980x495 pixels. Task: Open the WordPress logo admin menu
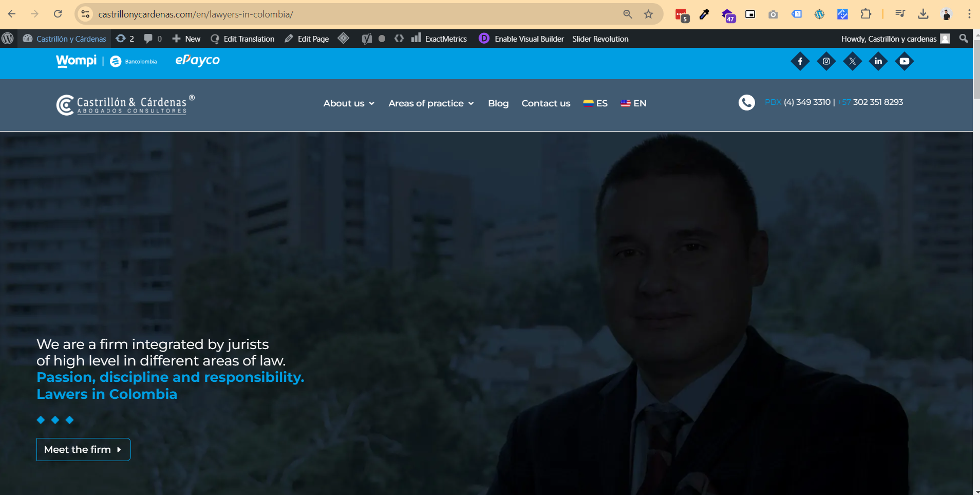pos(8,39)
